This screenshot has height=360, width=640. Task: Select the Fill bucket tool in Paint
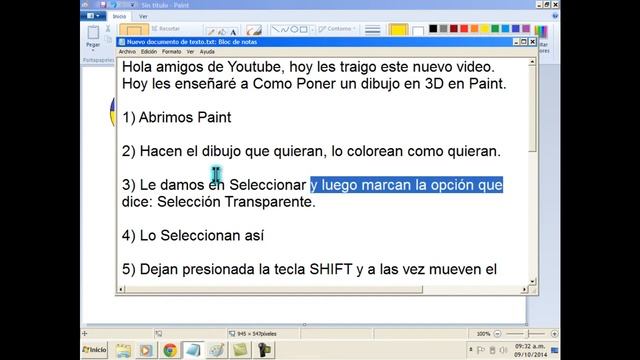[x=222, y=32]
